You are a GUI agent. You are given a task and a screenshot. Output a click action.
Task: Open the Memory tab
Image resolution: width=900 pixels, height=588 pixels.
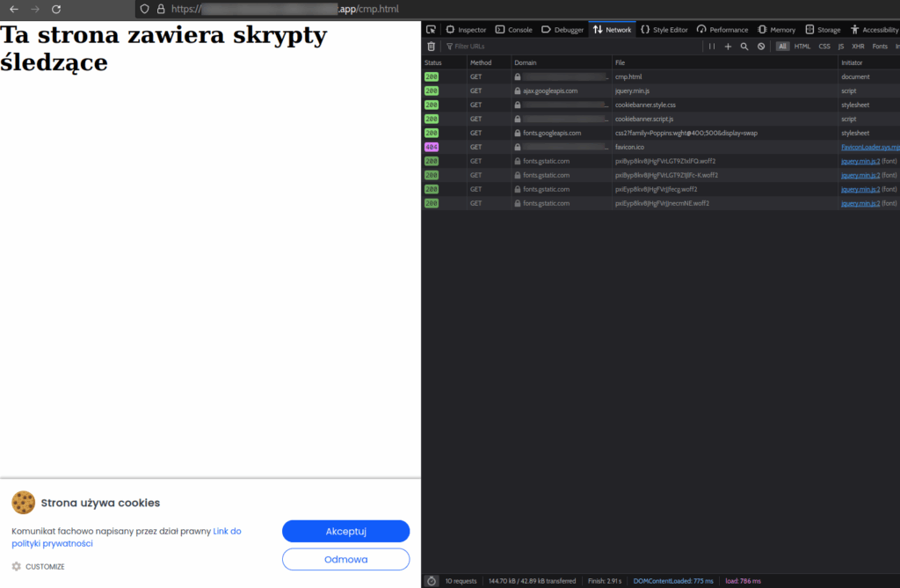click(x=777, y=29)
